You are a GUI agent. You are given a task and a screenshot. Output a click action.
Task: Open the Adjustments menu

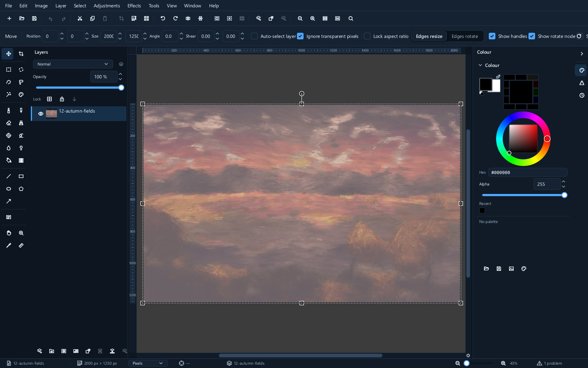pyautogui.click(x=107, y=6)
